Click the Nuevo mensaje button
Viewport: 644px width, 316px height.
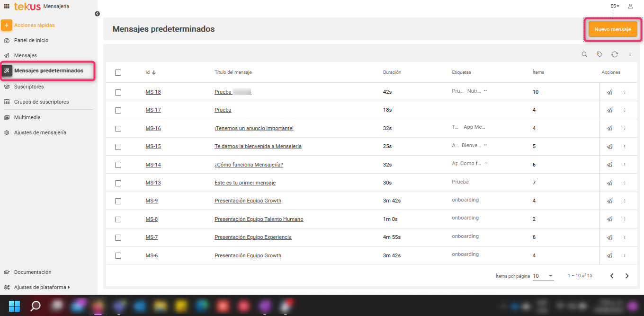click(612, 29)
